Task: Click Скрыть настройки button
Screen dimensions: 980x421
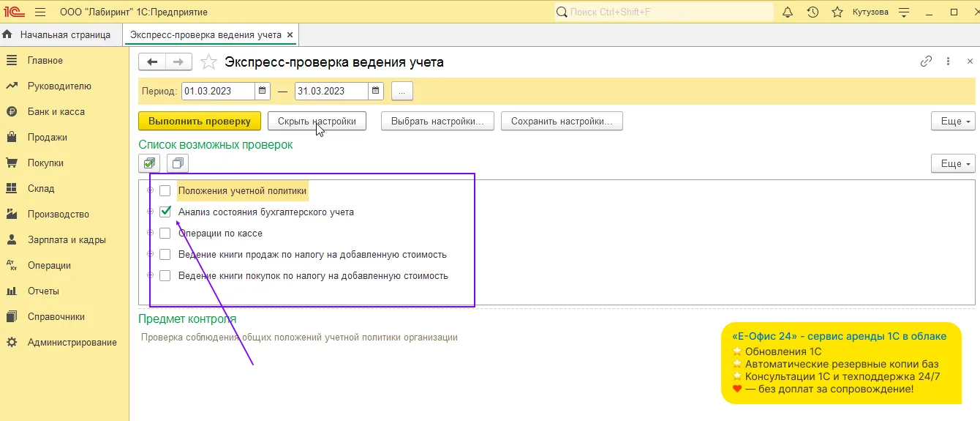Action: click(x=317, y=121)
